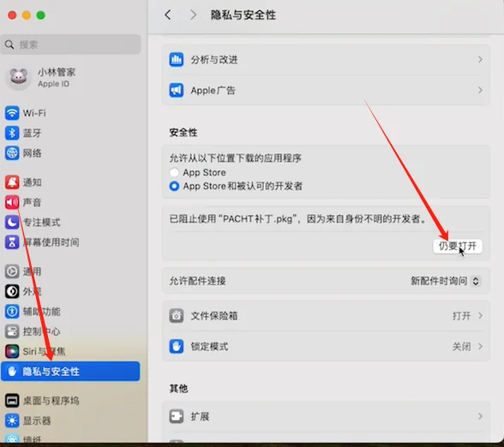This screenshot has height=447, width=504.
Task: Click the Bluetooth (蓝牙) icon
Action: pyautogui.click(x=12, y=133)
